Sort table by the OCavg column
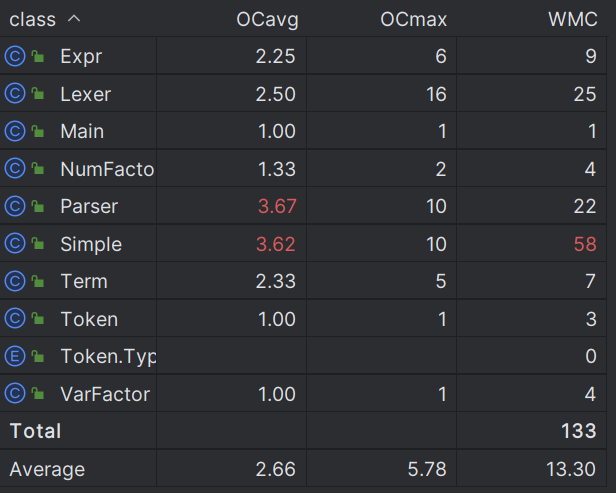 (265, 19)
